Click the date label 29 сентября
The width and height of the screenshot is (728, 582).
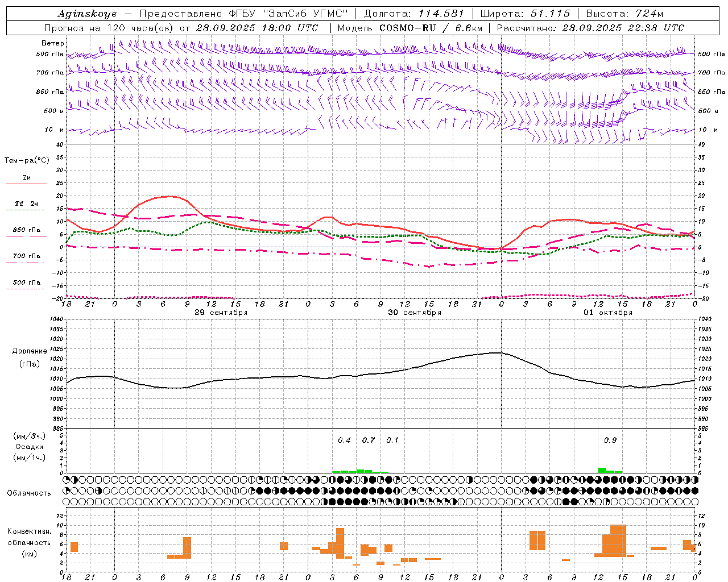coord(221,312)
